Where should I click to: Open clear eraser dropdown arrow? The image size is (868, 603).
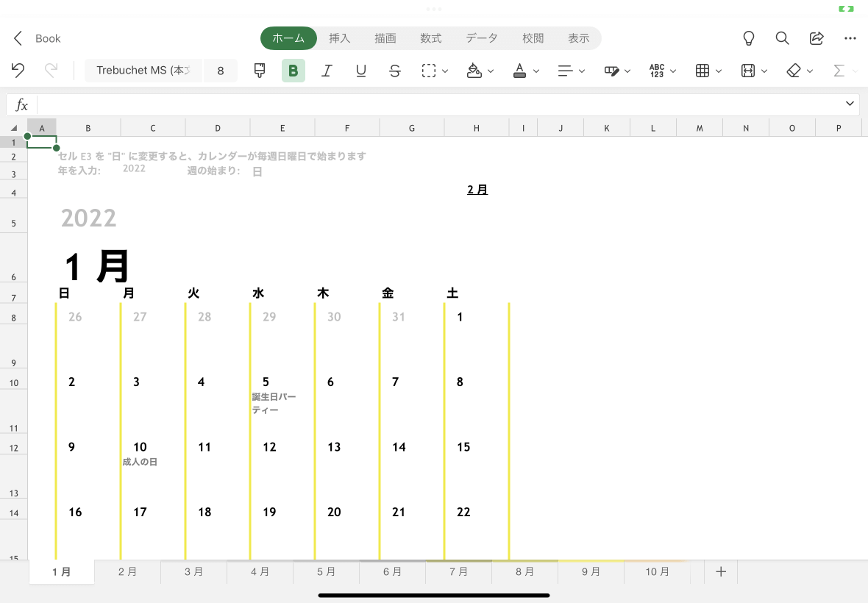(x=809, y=71)
